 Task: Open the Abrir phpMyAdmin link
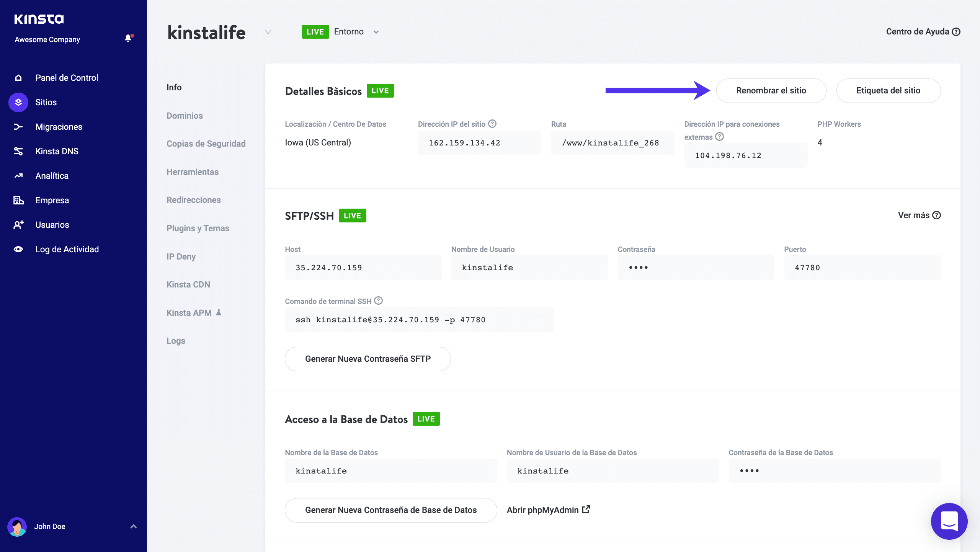pyautogui.click(x=548, y=510)
